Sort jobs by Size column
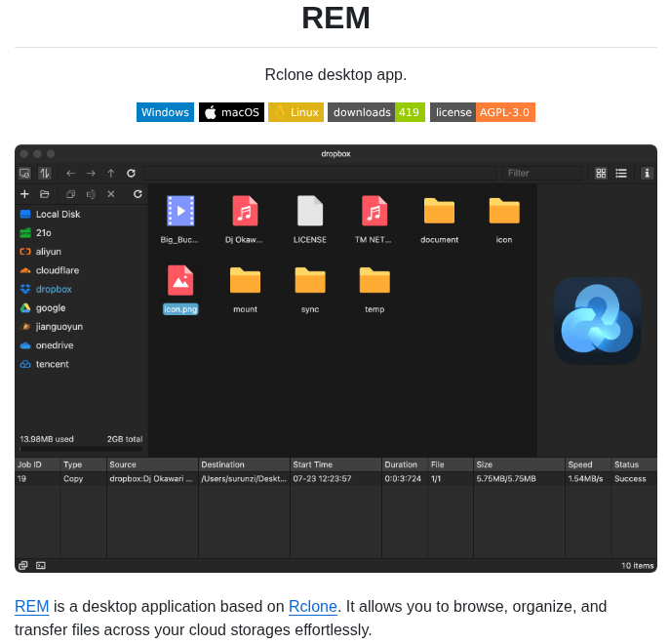 click(519, 464)
